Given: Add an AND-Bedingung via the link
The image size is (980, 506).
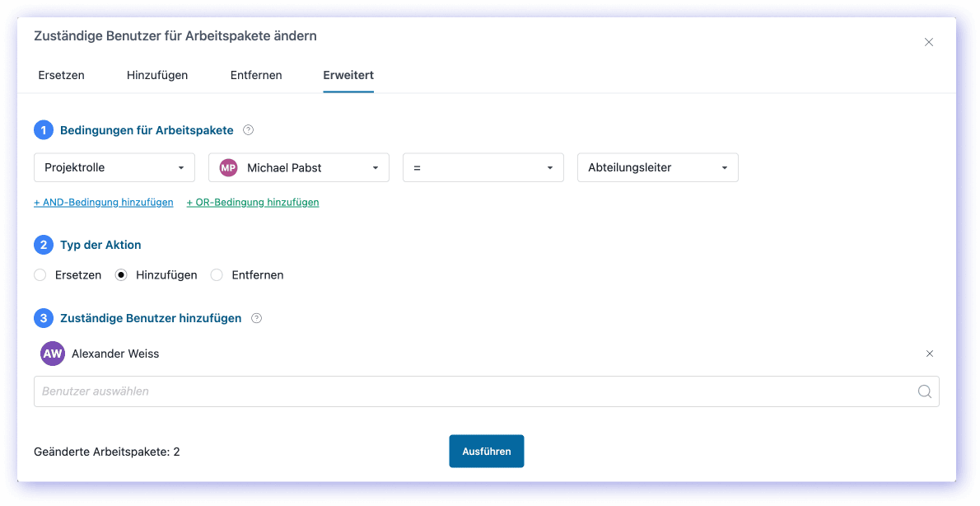Looking at the screenshot, I should coord(104,202).
